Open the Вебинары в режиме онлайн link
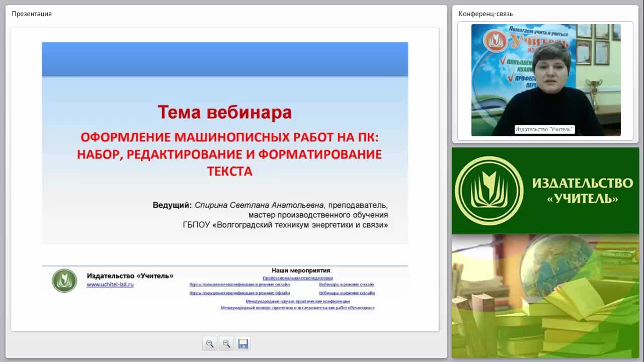This screenshot has width=644, height=362. [347, 285]
